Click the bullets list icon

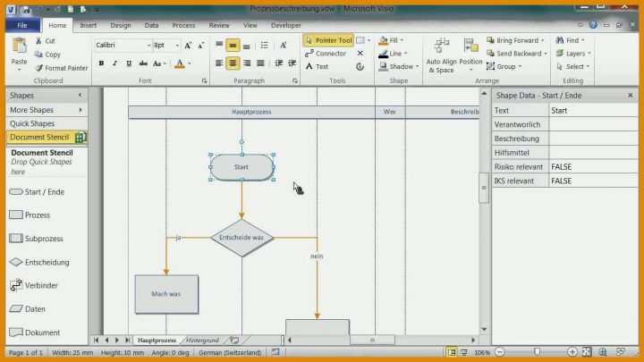264,46
